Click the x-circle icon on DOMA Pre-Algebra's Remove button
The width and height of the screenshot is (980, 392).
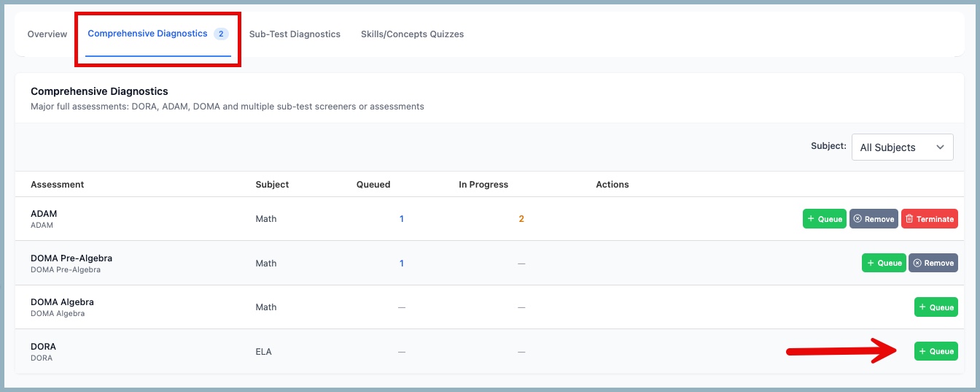(917, 263)
